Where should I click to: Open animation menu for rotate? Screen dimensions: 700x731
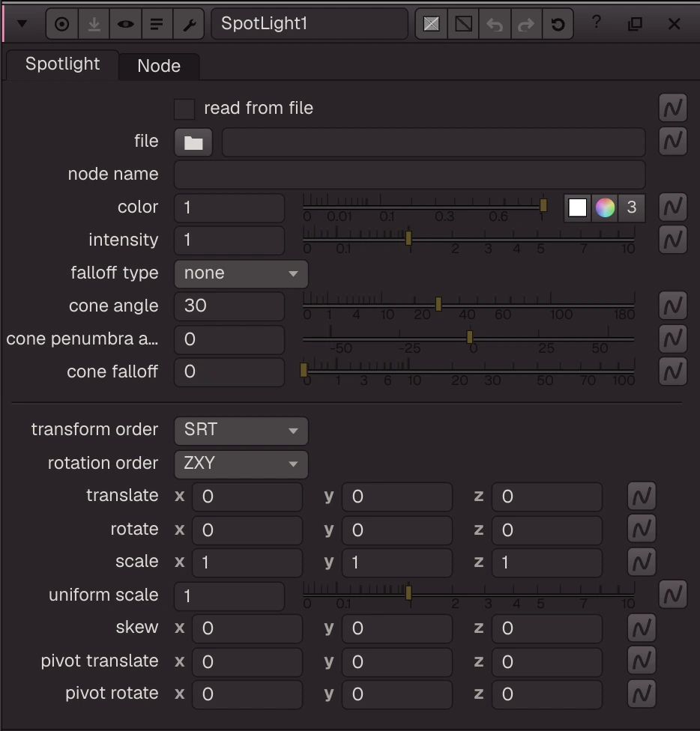pyautogui.click(x=642, y=529)
